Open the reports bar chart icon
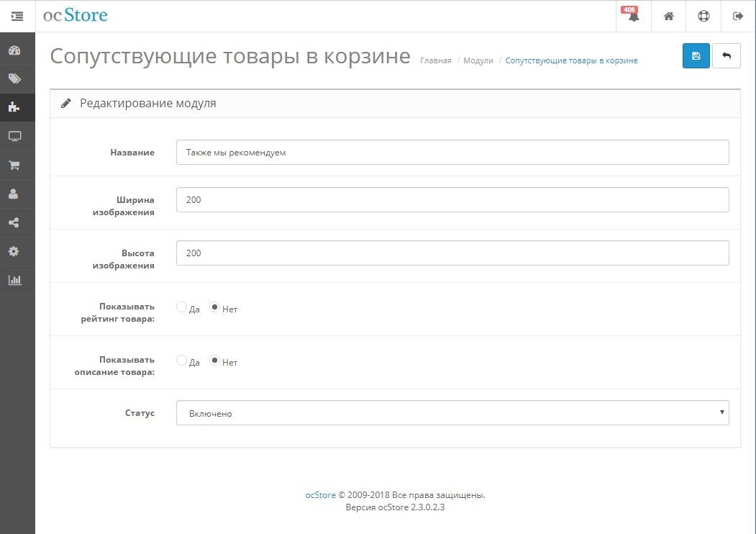 point(14,280)
